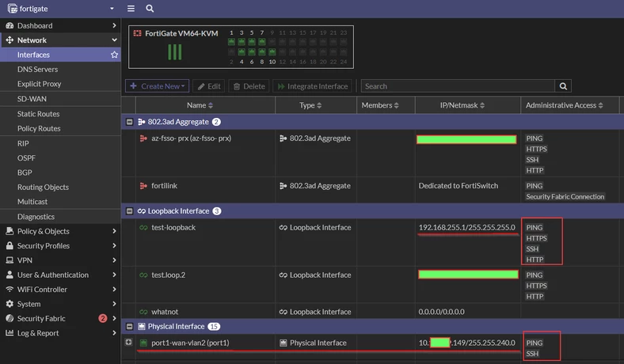Expand the Policy & Objects chevron
This screenshot has width=624, height=364.
(114, 231)
